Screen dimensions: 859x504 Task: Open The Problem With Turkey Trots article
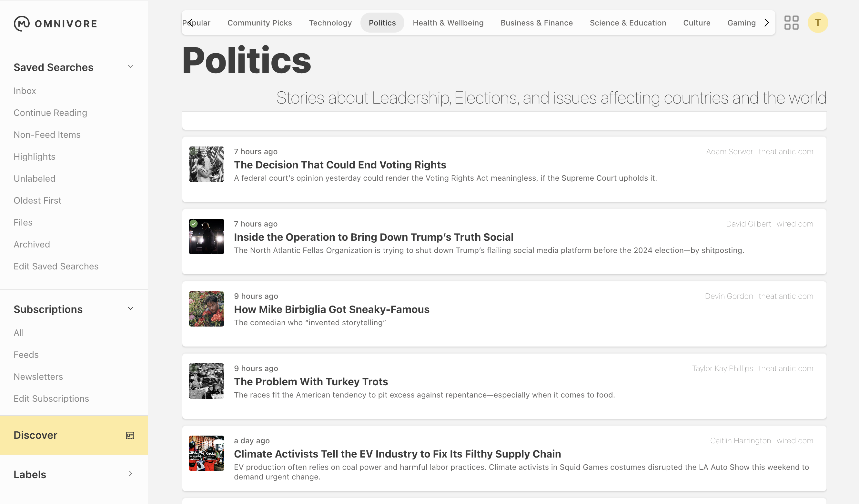[x=311, y=382]
